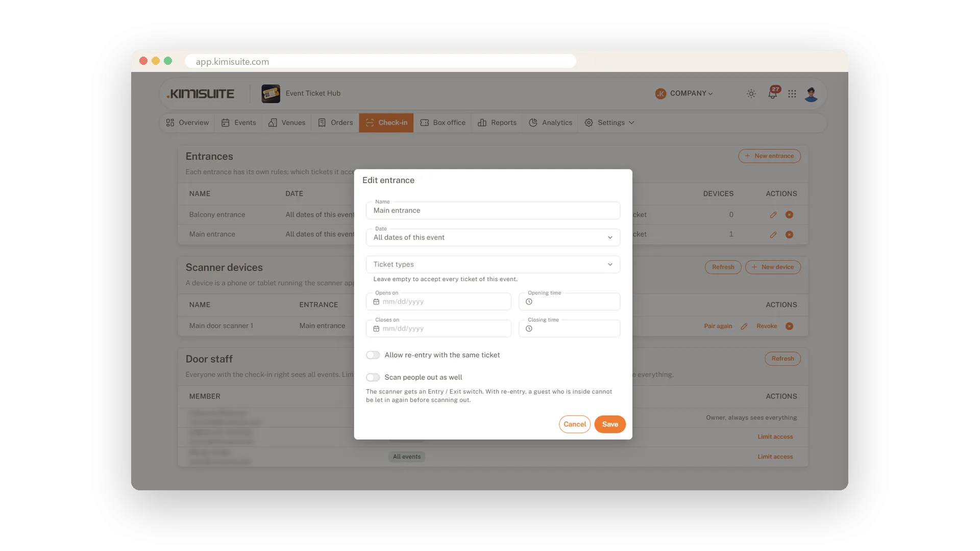This screenshot has width=980, height=551.
Task: Click the Event Ticket Hub app icon
Action: [x=271, y=93]
